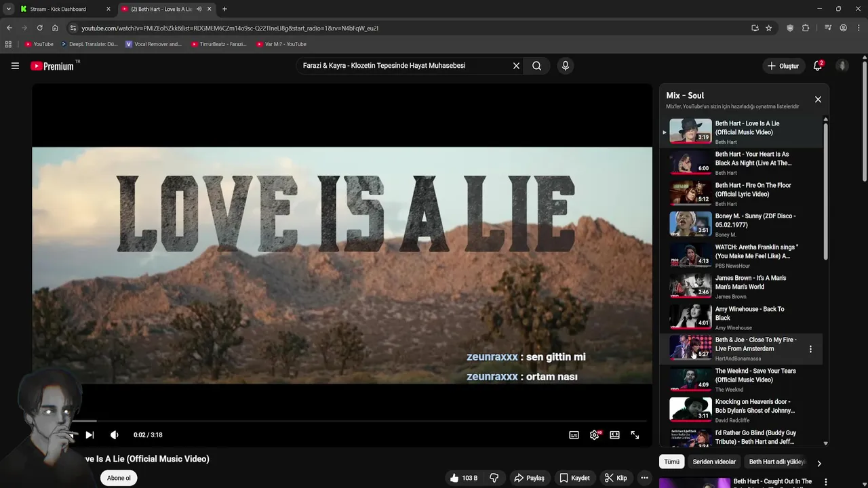Select Beth Hart - Love Is A Lie item
Viewport: 868px width, 488px height.
pyautogui.click(x=741, y=133)
